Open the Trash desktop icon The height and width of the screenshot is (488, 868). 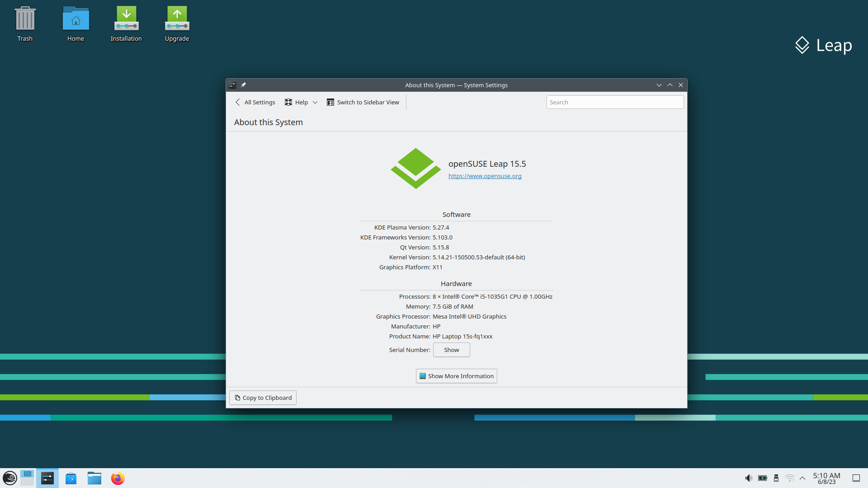tap(25, 24)
